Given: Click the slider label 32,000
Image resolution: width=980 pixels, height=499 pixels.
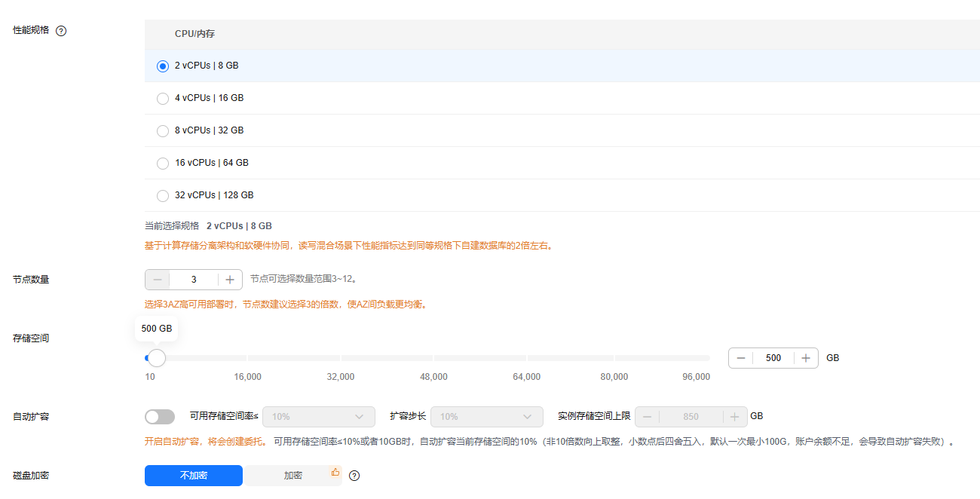Looking at the screenshot, I should [341, 377].
